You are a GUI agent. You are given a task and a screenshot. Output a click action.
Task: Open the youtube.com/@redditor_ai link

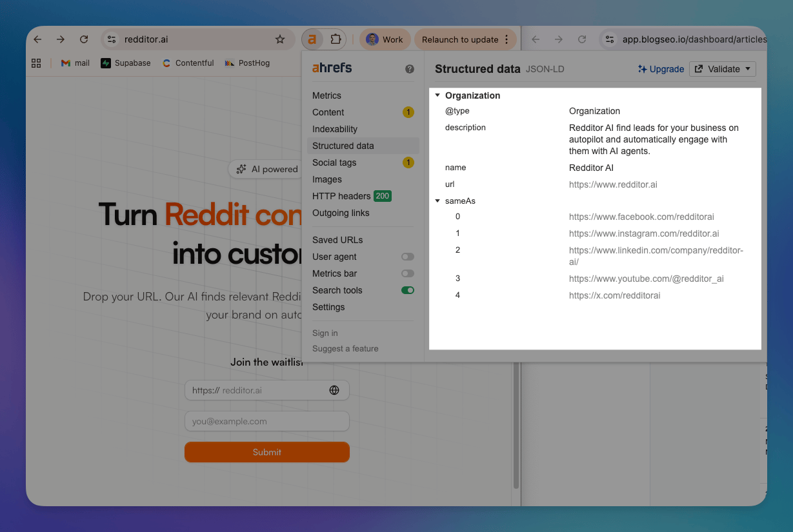point(647,279)
